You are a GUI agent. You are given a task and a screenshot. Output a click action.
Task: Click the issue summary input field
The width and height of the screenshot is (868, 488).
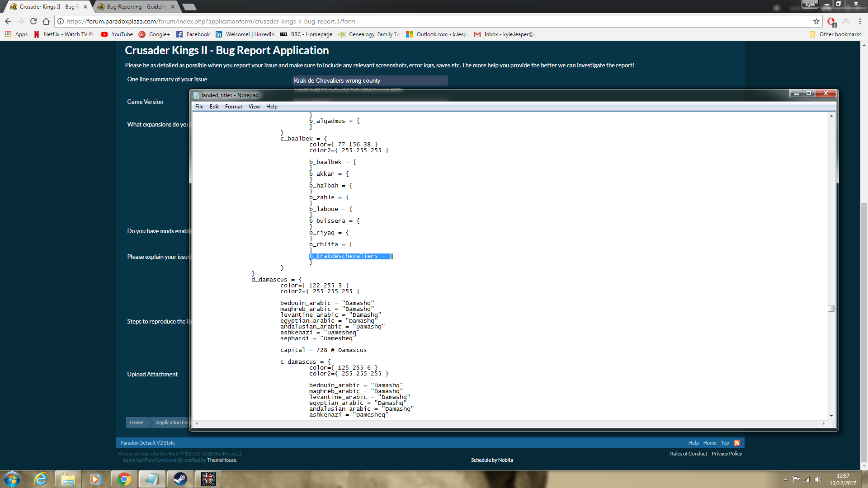tap(370, 80)
